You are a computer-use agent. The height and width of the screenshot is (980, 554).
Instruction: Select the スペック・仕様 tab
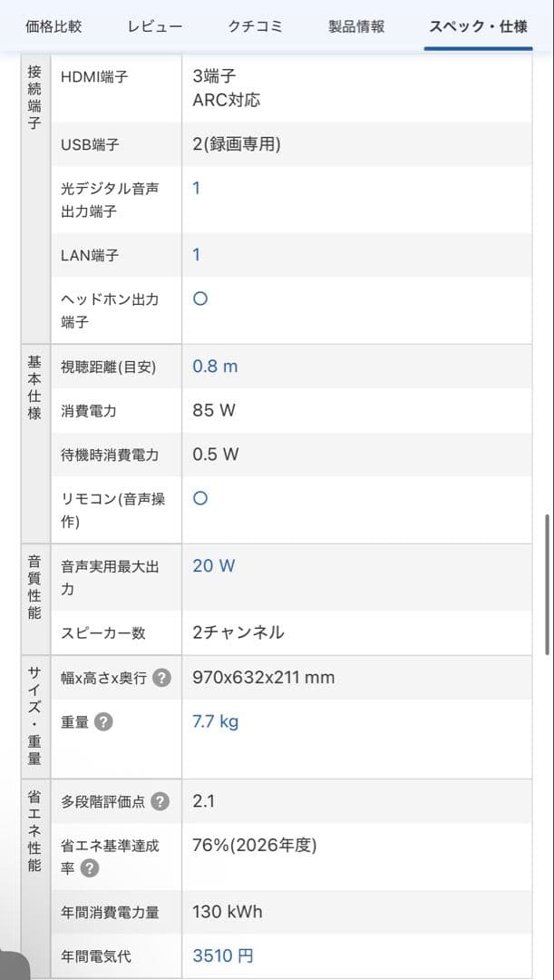(x=478, y=26)
